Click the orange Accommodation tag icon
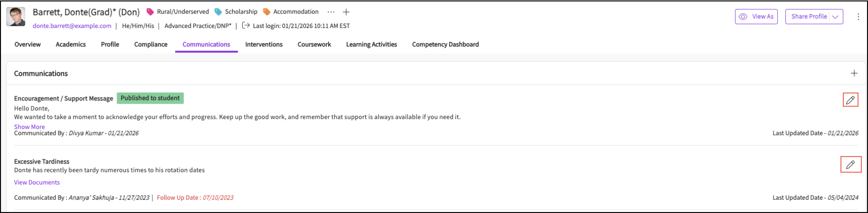 267,12
